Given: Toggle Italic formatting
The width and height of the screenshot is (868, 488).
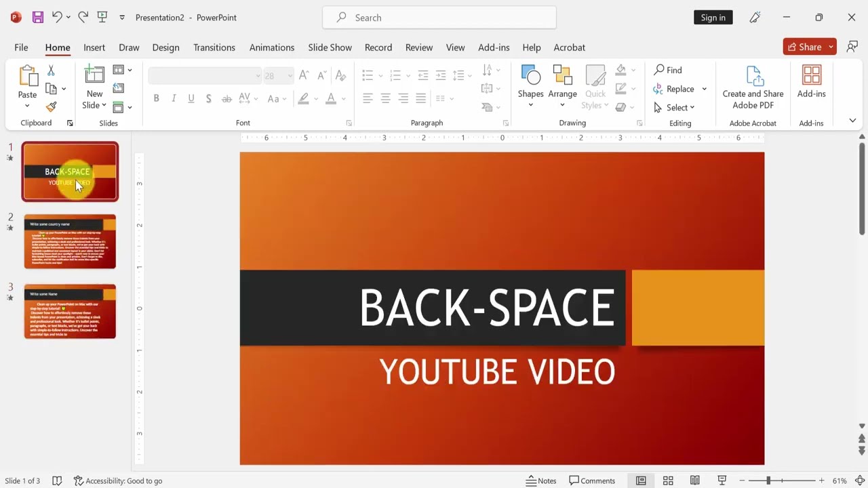Looking at the screenshot, I should click(174, 98).
